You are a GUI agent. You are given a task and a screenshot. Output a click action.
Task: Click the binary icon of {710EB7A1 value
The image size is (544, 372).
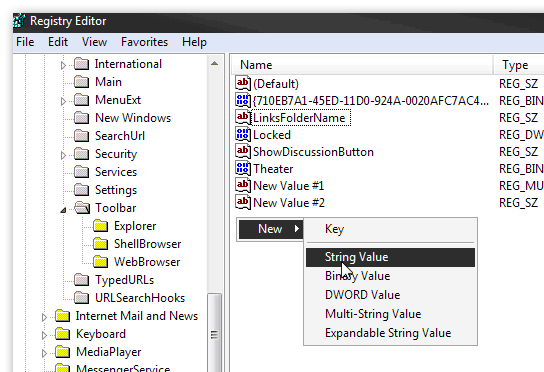coord(243,100)
